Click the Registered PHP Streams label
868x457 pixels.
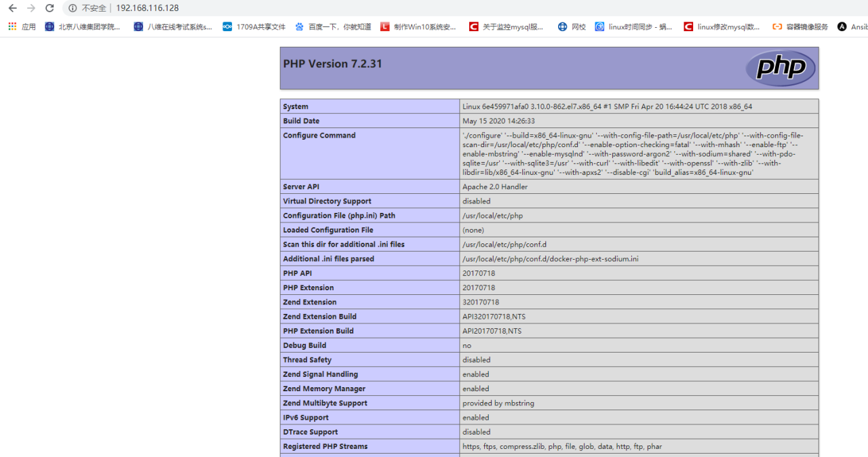coord(325,446)
